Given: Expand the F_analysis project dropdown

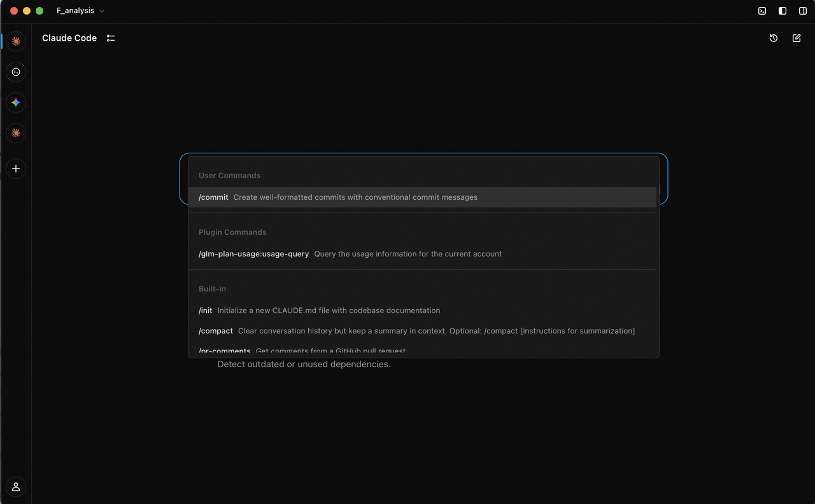Looking at the screenshot, I should (x=80, y=11).
